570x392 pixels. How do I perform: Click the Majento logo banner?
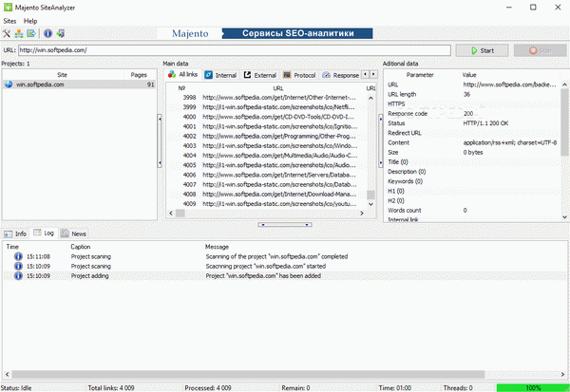coord(190,33)
